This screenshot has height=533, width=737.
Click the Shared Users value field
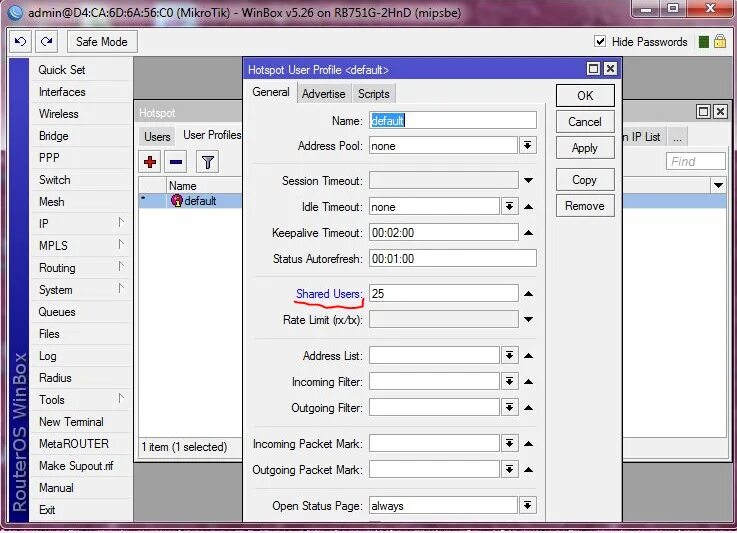point(444,294)
